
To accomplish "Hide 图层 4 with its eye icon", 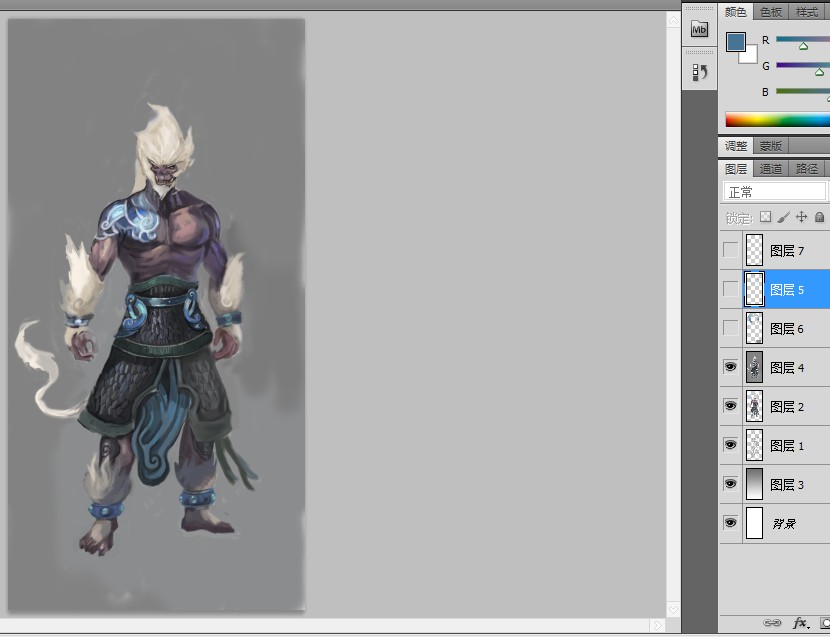I will [x=730, y=366].
